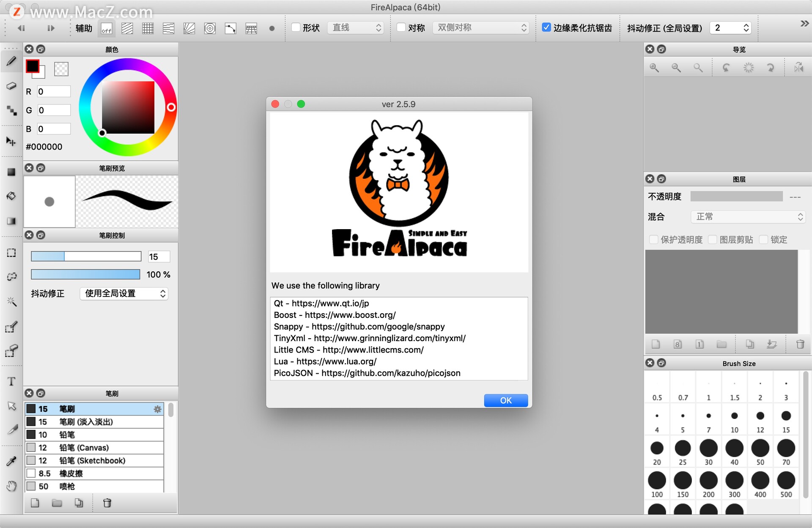The width and height of the screenshot is (812, 528).
Task: Select the 橡皮擦 brush
Action: pyautogui.click(x=95, y=473)
